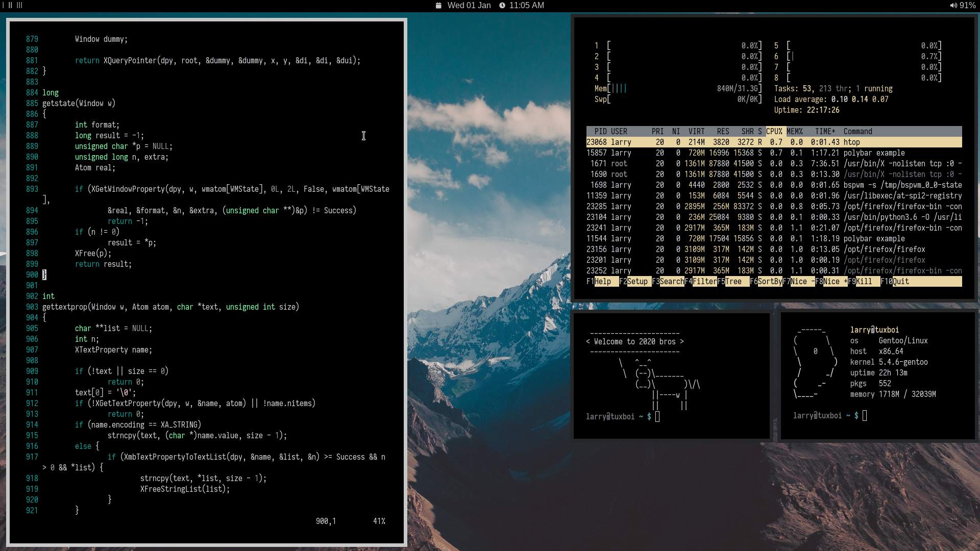
Task: Switch to workspace II indicator
Action: coord(10,5)
